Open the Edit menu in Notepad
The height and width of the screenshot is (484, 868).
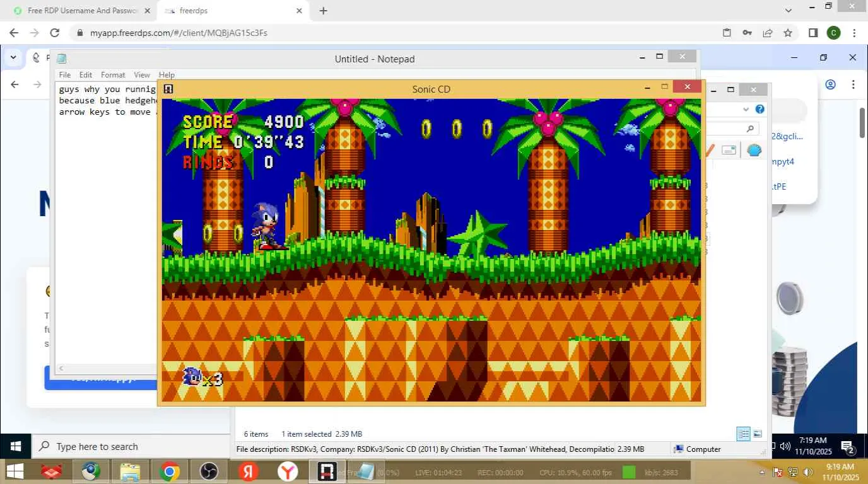(x=86, y=74)
